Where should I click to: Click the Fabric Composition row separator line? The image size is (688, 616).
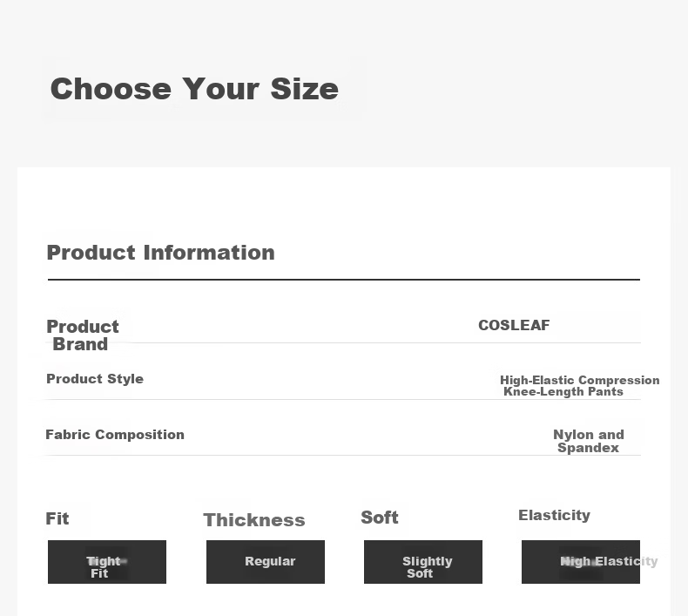[344, 455]
